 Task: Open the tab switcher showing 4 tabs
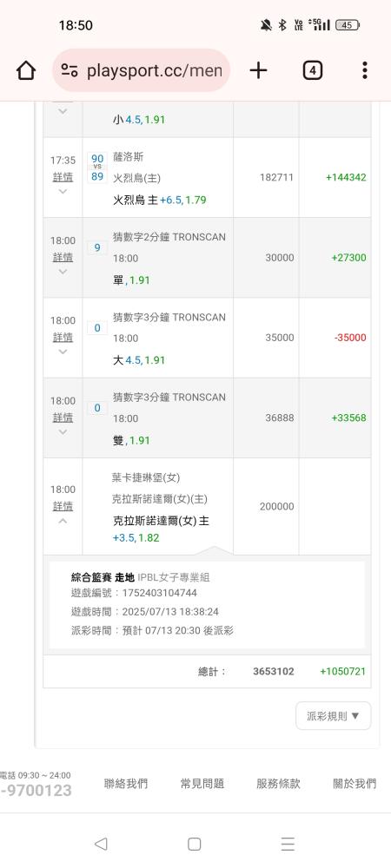pyautogui.click(x=312, y=70)
